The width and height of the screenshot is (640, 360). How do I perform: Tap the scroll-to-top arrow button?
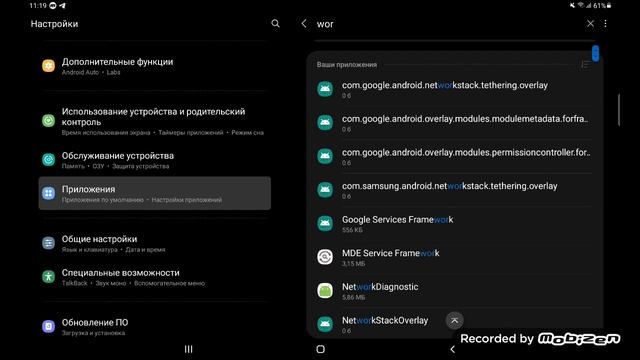[454, 320]
